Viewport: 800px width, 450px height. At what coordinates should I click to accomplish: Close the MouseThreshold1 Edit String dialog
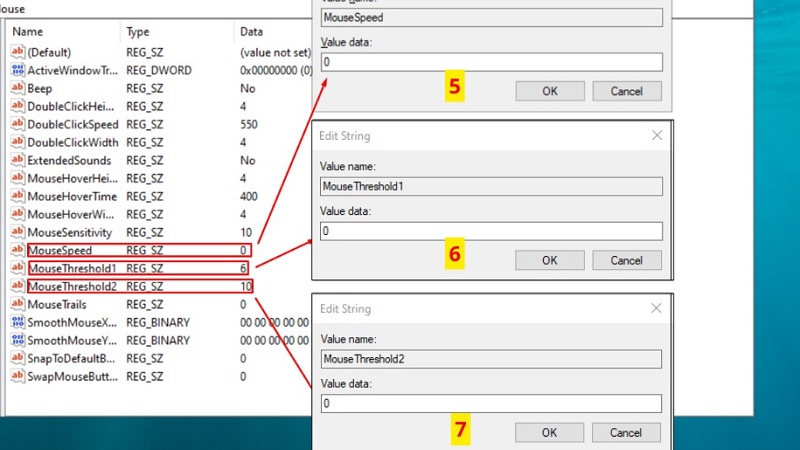tap(657, 135)
